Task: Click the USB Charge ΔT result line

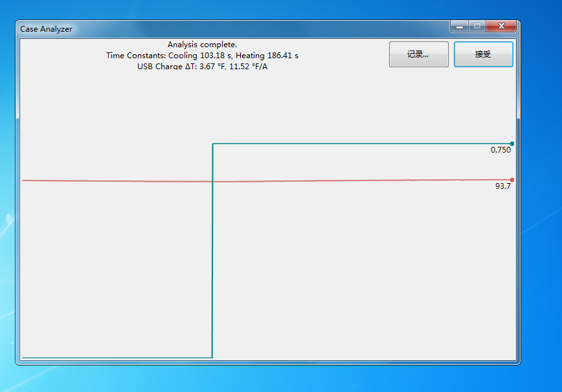Action: coord(202,66)
